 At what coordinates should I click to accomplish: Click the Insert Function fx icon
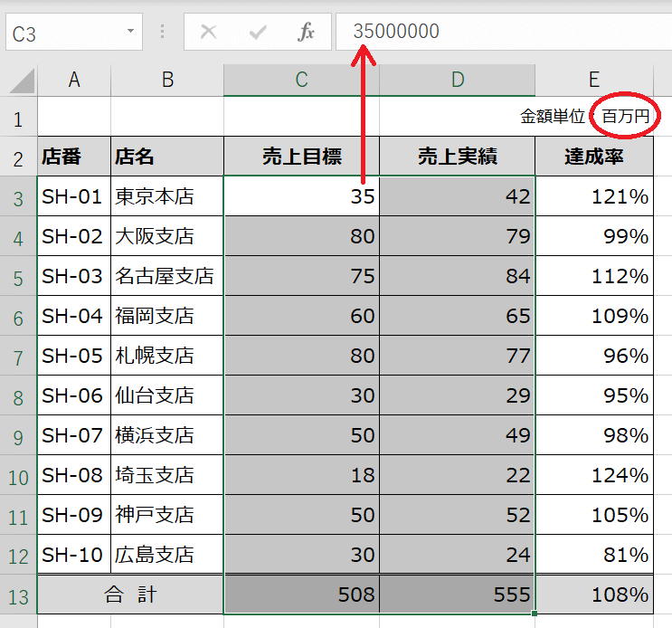[x=307, y=33]
